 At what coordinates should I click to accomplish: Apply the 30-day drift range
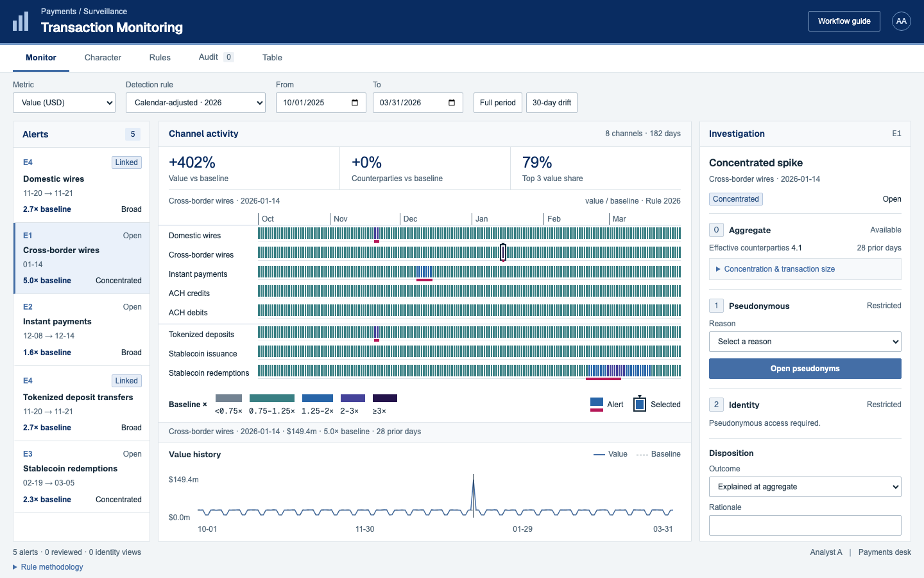click(552, 103)
